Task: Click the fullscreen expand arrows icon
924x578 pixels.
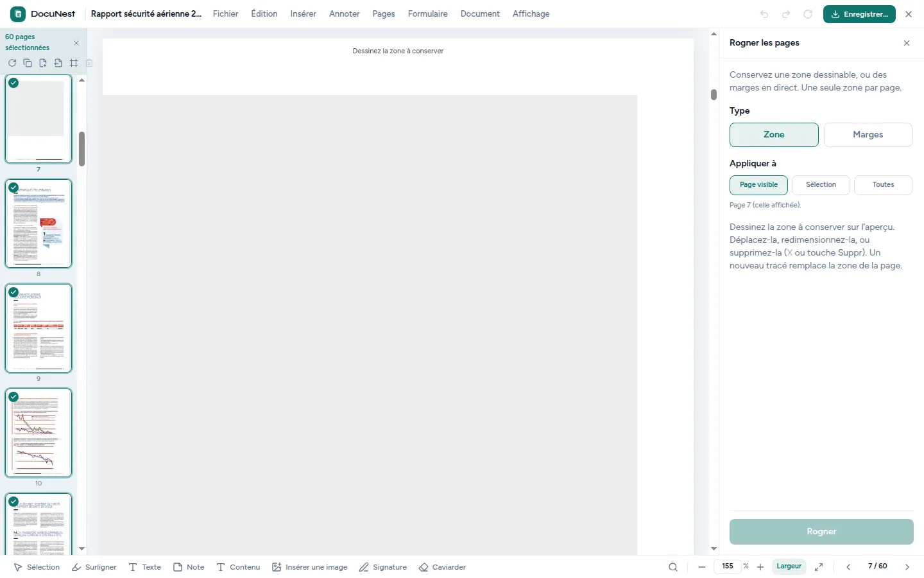Action: [x=819, y=567]
